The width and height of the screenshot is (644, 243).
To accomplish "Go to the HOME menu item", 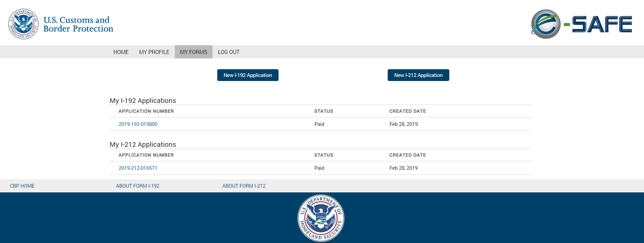I will pyautogui.click(x=121, y=52).
